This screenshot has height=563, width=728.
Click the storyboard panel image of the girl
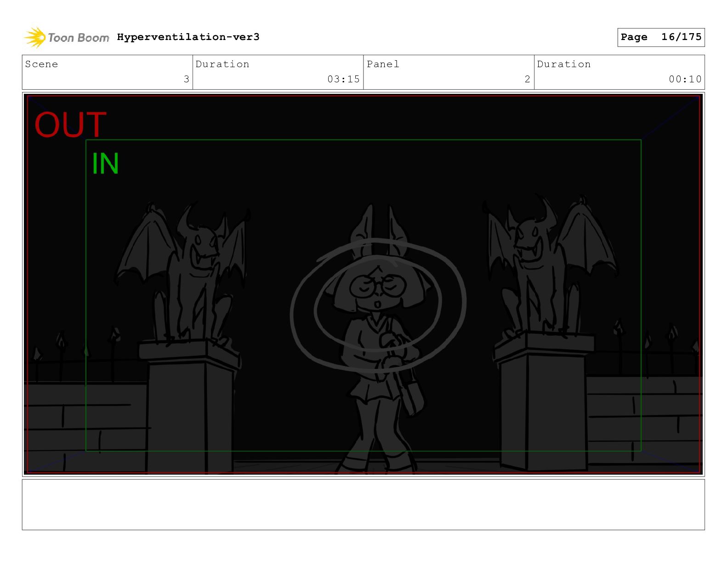363,284
